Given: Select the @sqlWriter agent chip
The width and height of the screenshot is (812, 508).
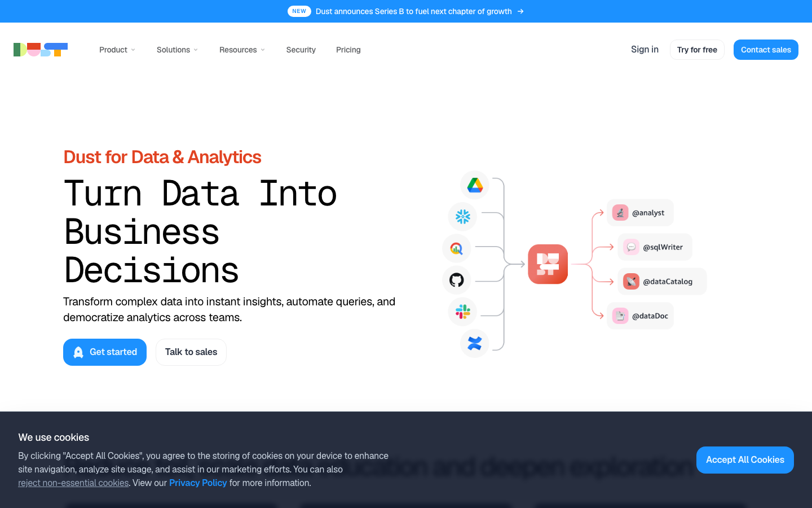Looking at the screenshot, I should coord(655,247).
